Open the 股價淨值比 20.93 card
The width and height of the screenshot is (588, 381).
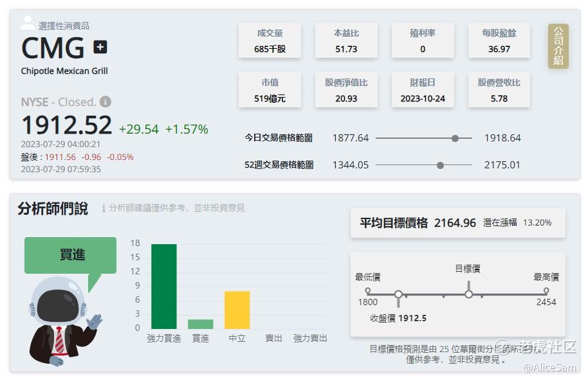[x=346, y=90]
